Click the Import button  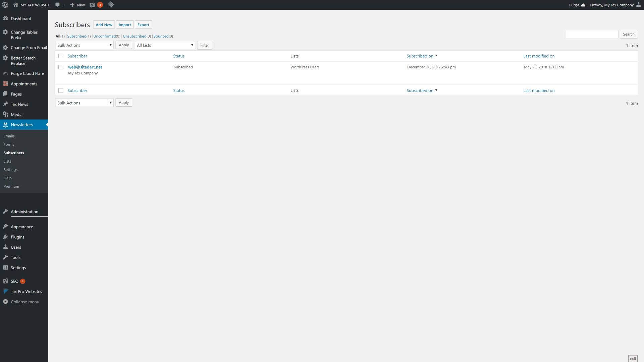125,25
